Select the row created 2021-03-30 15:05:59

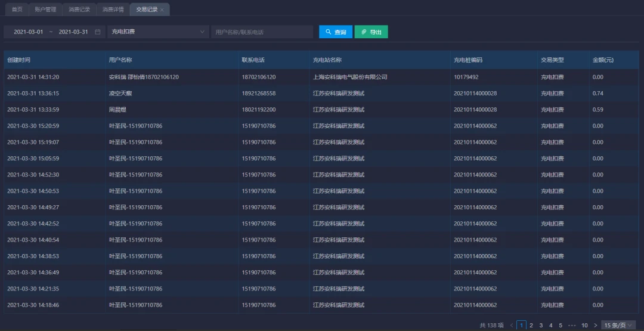click(x=321, y=159)
